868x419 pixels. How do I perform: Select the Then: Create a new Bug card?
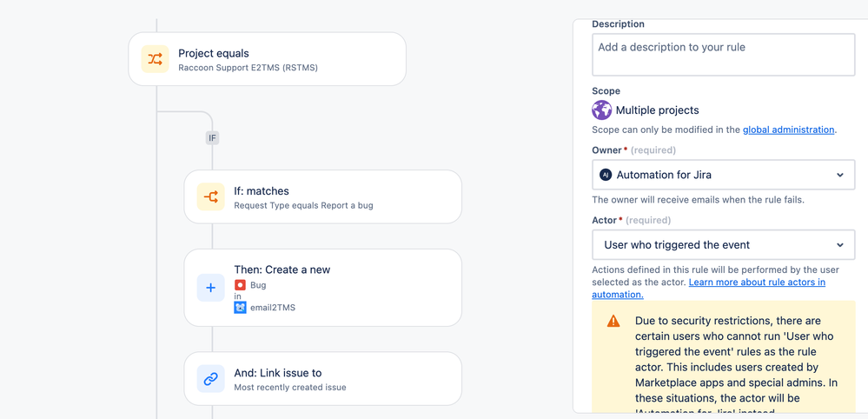322,288
